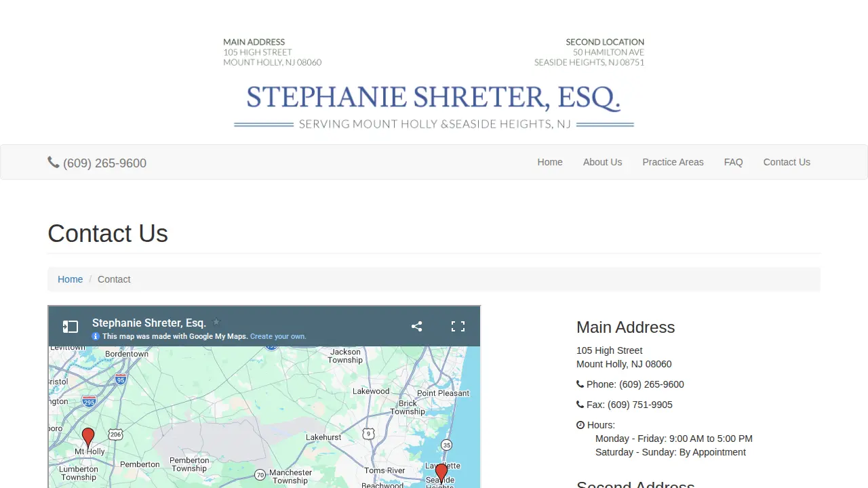Select the Seaside Heights map pin
Viewport: 868px width, 488px height.
[x=441, y=473]
